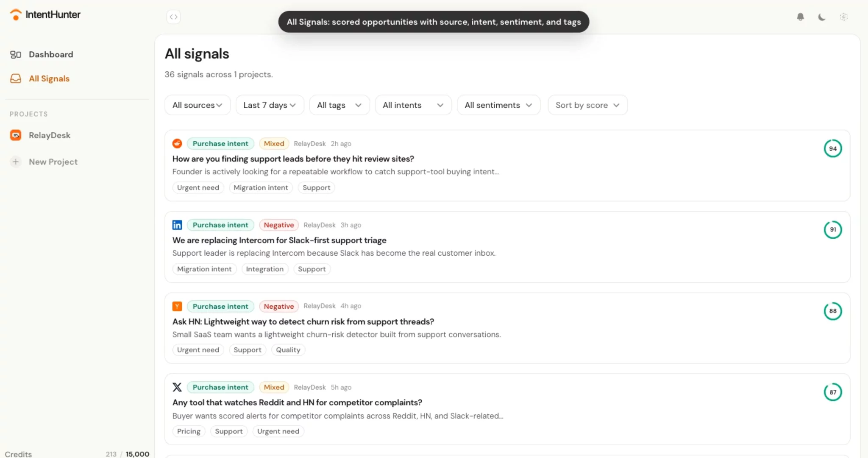
Task: Click LinkedIn source icon on Intercom signal
Action: coord(177,225)
